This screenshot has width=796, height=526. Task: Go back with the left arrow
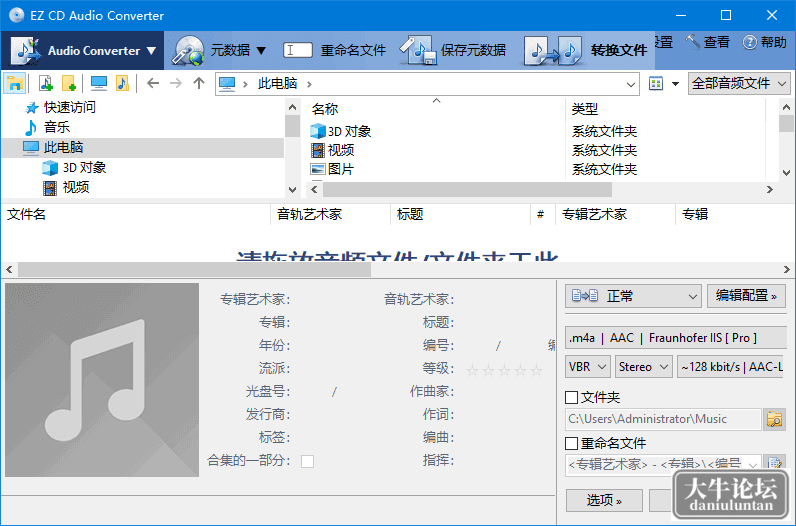(x=153, y=83)
